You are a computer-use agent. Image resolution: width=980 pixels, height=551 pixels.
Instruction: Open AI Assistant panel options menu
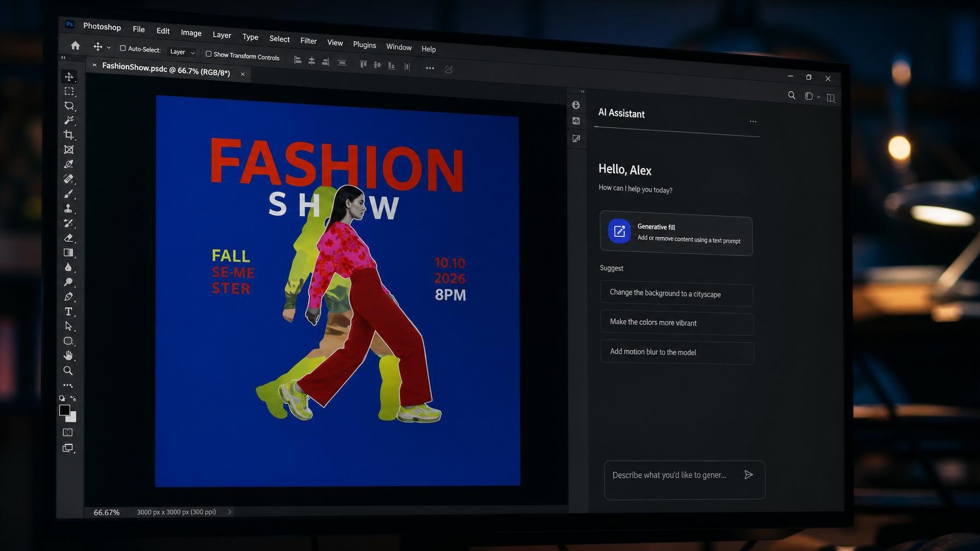click(753, 121)
